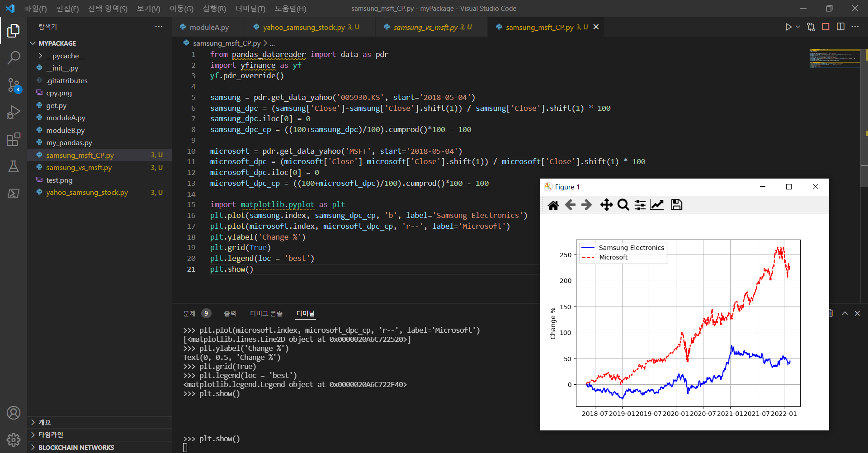Screen dimensions: 868x453
Task: Open Configure subplots in Figure 1
Action: [x=640, y=205]
